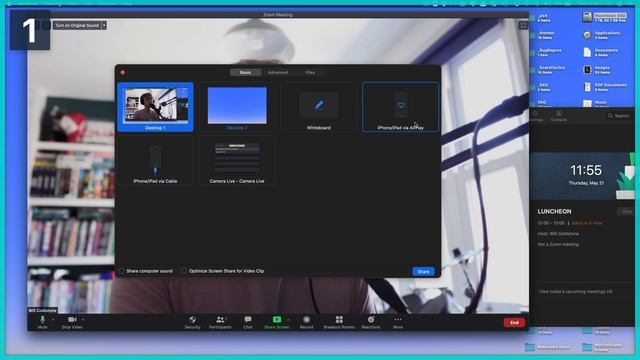Click View today's upcoming meetings link
640x360 pixels.
pyautogui.click(x=576, y=291)
